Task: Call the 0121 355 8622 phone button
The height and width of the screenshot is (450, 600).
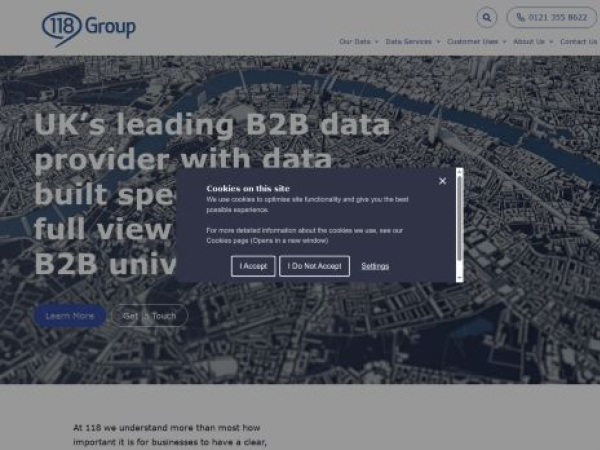Action: coord(551,17)
